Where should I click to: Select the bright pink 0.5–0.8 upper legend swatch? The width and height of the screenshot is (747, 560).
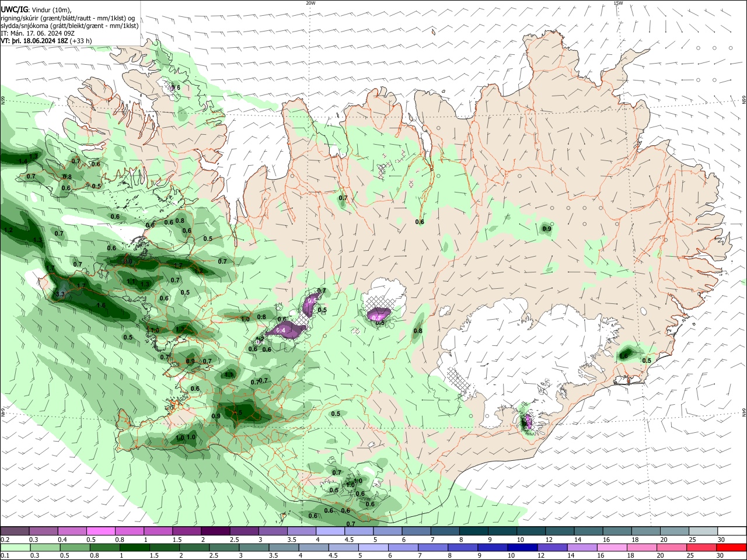[101, 531]
